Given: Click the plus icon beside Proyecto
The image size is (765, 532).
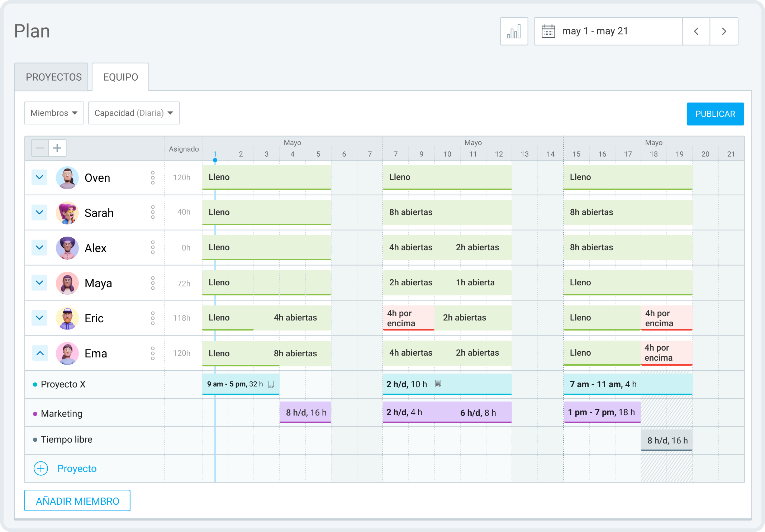Looking at the screenshot, I should point(41,469).
